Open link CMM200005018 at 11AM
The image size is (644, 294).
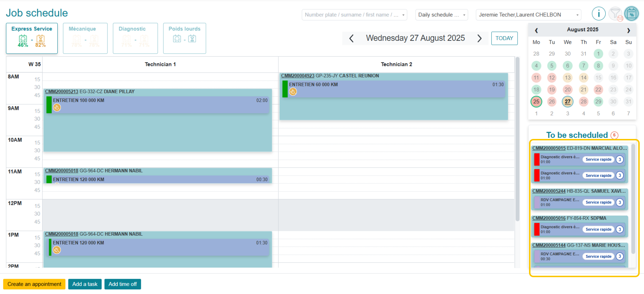click(62, 171)
